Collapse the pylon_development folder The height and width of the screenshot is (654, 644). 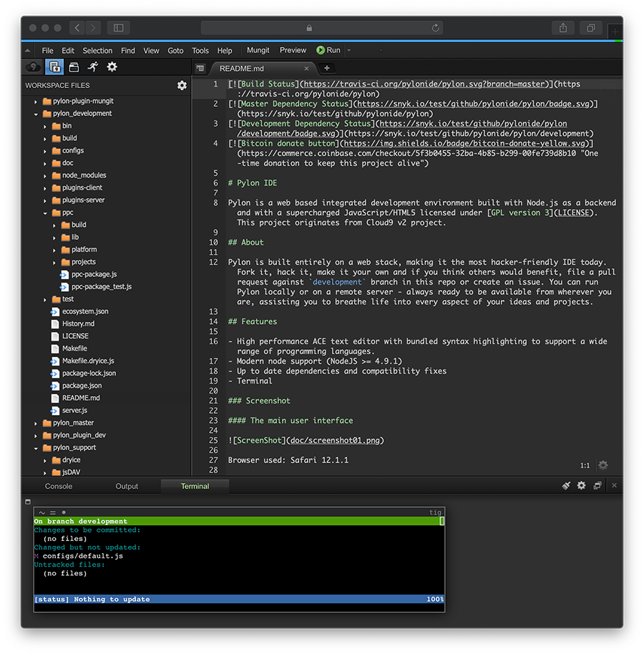[x=36, y=114]
